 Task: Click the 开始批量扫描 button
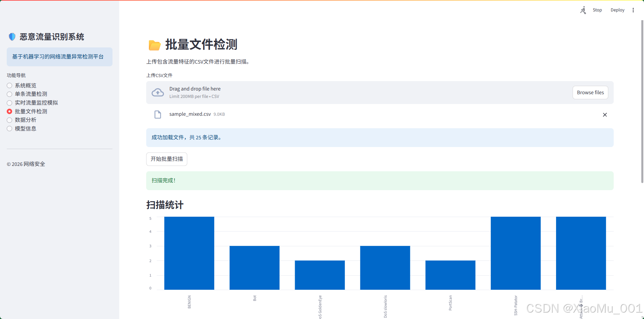tap(167, 159)
